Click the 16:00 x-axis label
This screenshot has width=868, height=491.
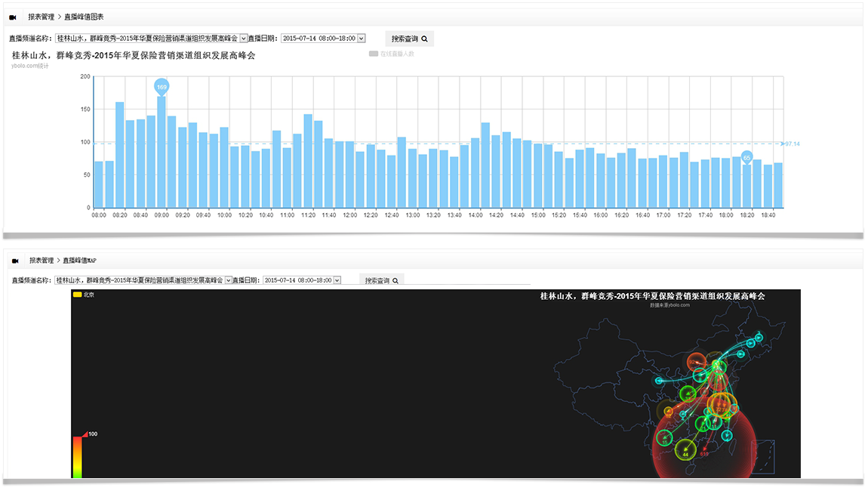pos(601,215)
